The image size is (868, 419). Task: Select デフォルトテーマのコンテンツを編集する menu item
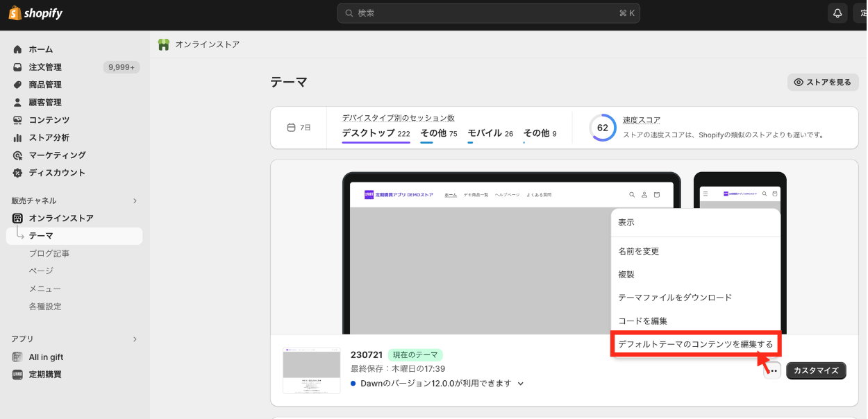[695, 344]
